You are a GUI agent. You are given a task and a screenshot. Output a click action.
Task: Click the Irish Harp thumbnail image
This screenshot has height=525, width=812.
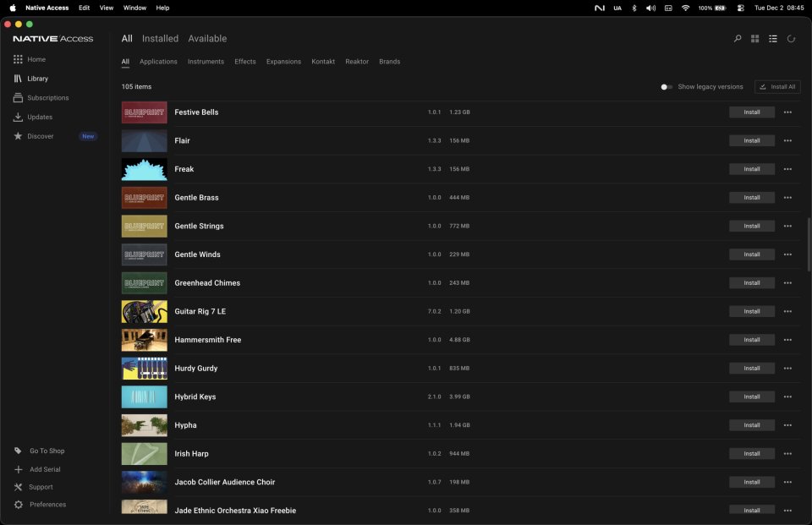144,453
